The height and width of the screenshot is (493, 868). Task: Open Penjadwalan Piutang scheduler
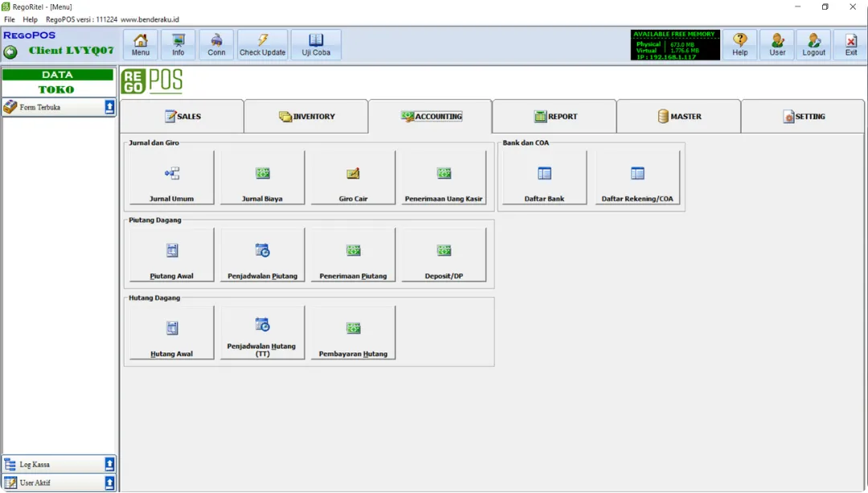coord(262,256)
